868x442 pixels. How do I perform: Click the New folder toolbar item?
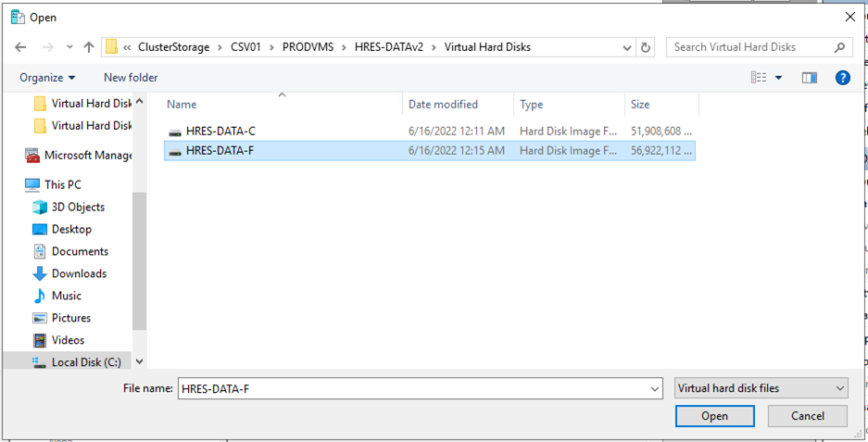(131, 78)
